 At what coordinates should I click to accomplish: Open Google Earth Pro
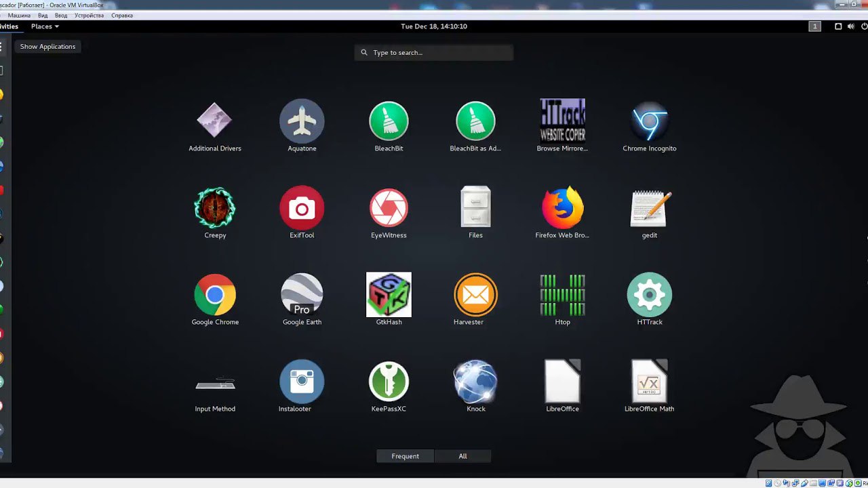click(302, 295)
